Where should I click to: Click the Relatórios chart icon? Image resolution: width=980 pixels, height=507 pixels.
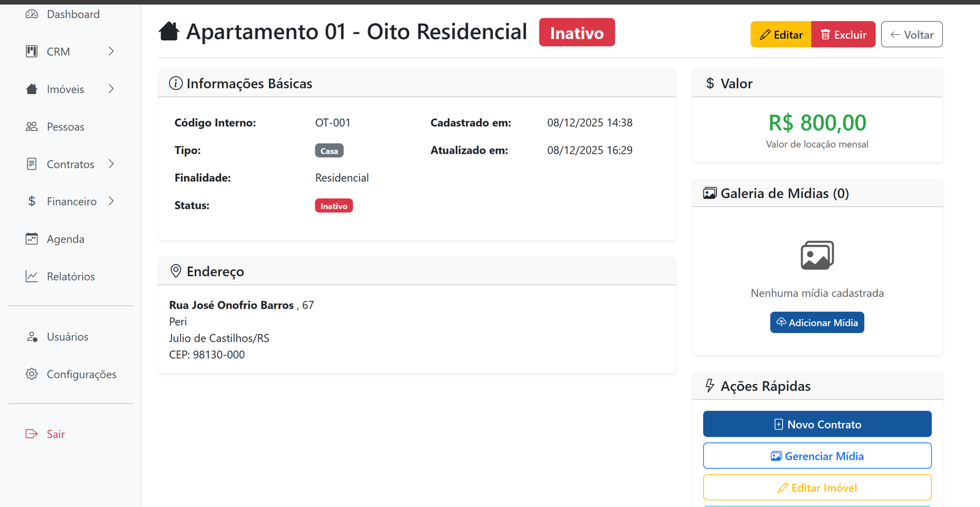32,276
